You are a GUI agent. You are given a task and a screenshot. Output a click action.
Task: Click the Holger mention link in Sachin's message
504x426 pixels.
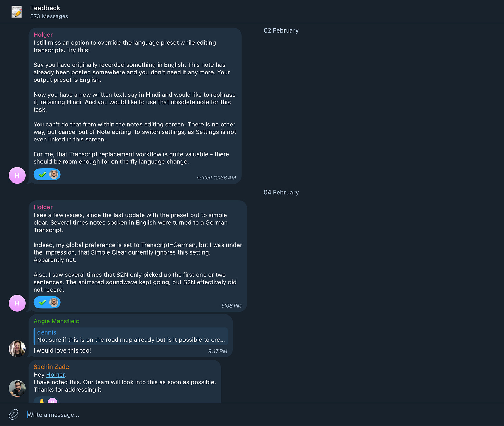point(55,375)
